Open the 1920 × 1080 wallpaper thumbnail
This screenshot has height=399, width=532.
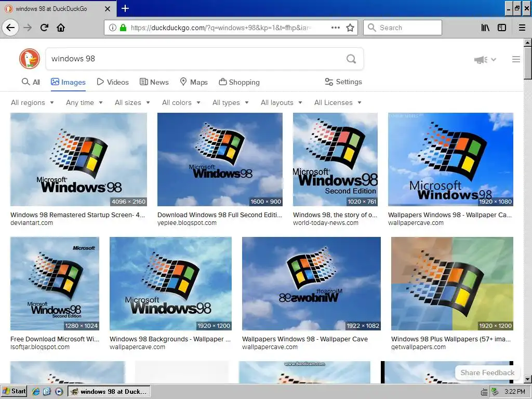pyautogui.click(x=450, y=159)
